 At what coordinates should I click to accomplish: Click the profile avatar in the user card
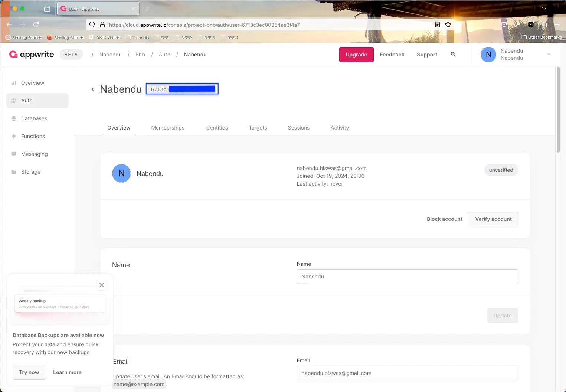[x=121, y=173]
